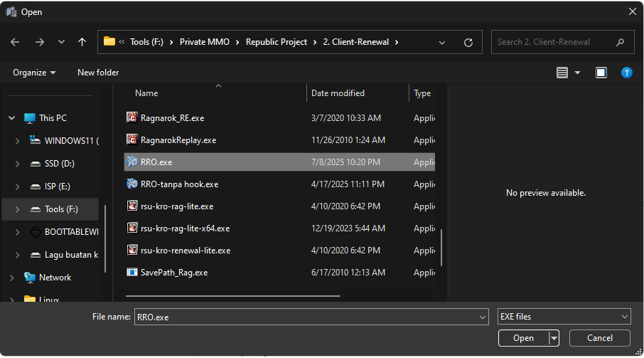Change the view layout icon

coord(562,73)
